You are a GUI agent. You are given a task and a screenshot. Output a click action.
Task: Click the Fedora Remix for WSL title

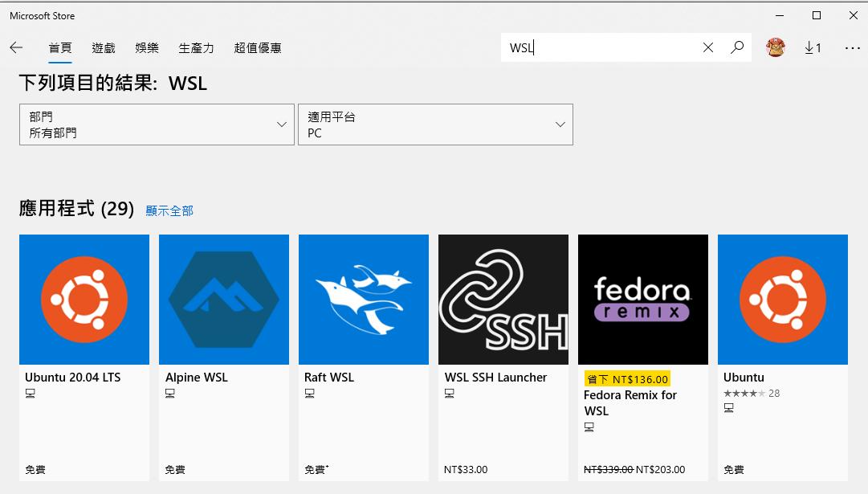coord(630,403)
